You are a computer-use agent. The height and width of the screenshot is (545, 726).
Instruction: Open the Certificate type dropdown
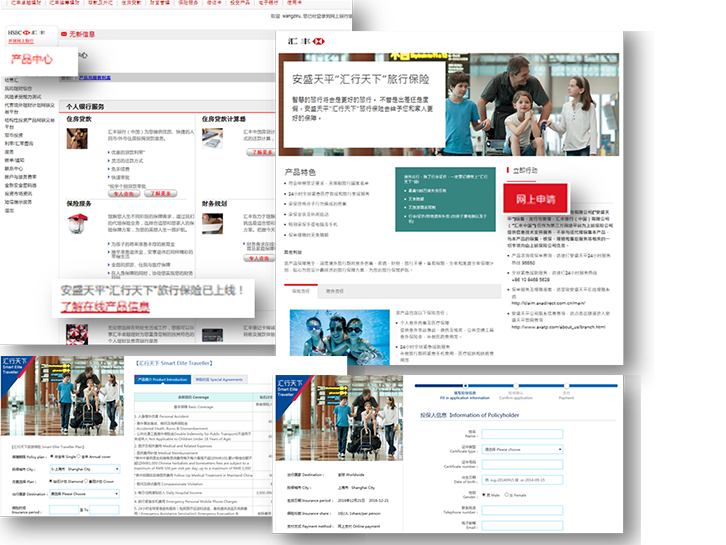click(x=522, y=449)
